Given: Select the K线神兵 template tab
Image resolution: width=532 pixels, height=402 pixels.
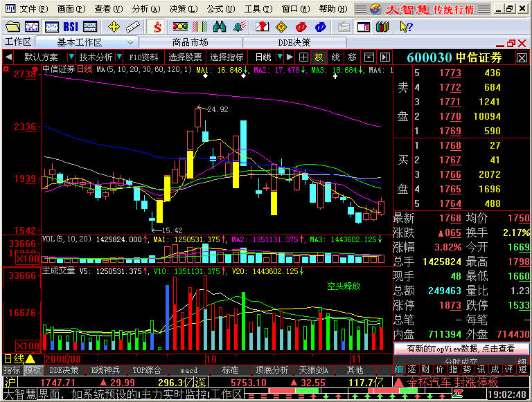Looking at the screenshot, I should click(x=105, y=369).
